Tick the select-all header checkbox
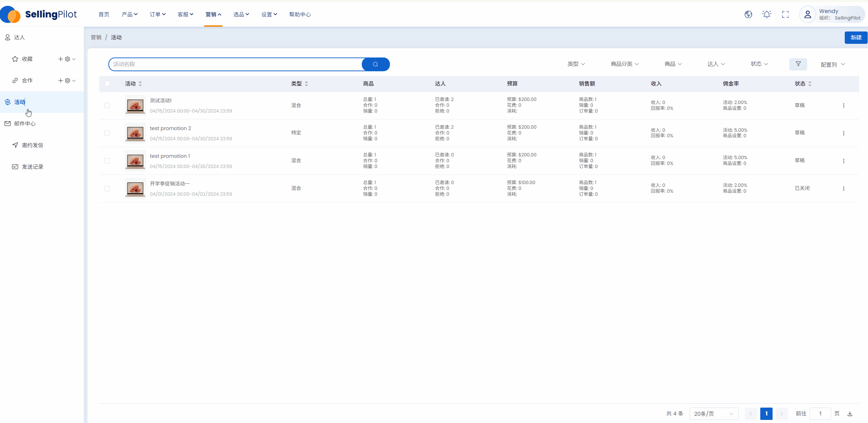 (x=107, y=84)
